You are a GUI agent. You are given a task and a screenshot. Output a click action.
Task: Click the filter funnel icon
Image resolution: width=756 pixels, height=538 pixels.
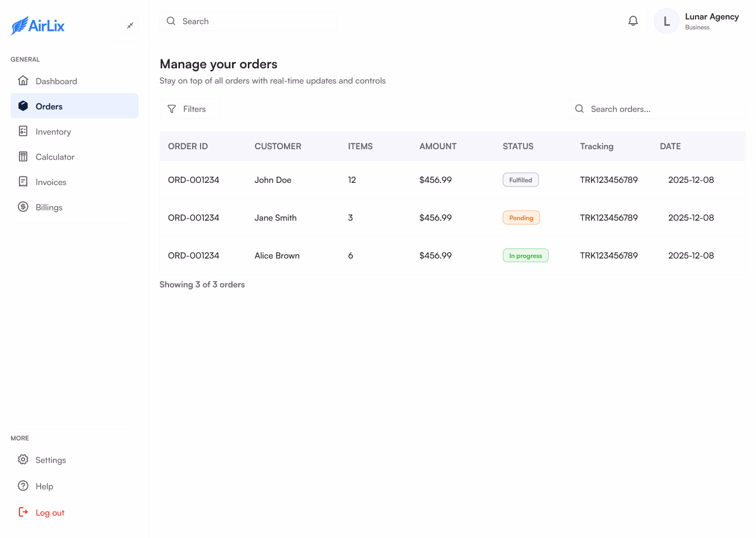172,108
